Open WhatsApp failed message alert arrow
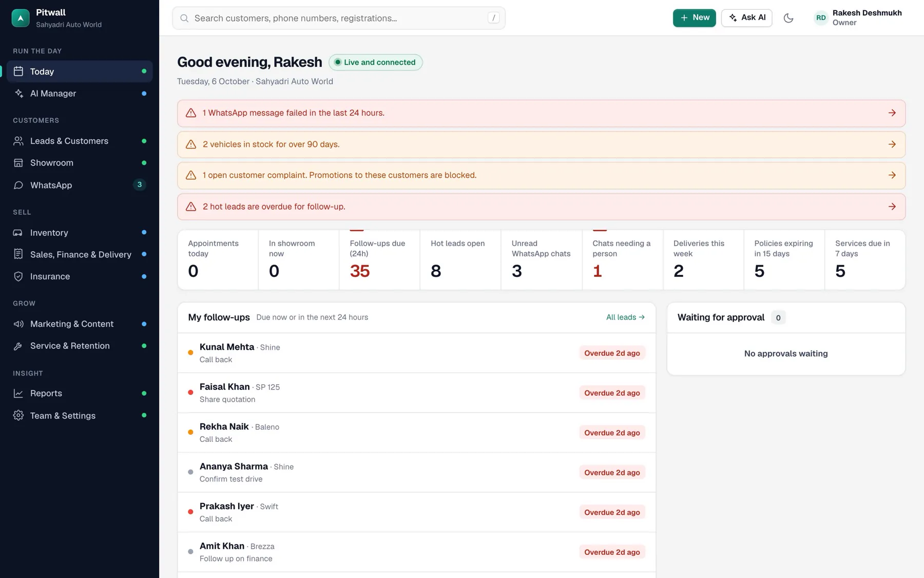 click(x=892, y=113)
